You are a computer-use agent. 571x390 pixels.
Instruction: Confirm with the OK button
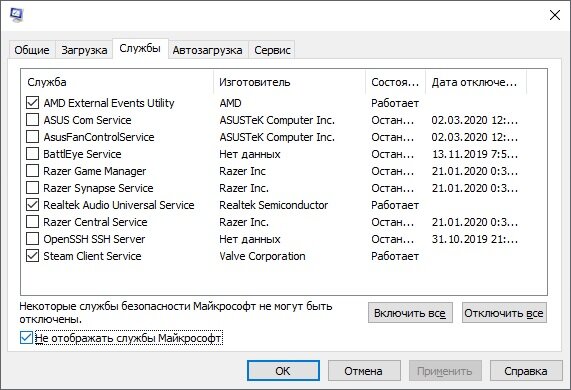[x=283, y=371]
